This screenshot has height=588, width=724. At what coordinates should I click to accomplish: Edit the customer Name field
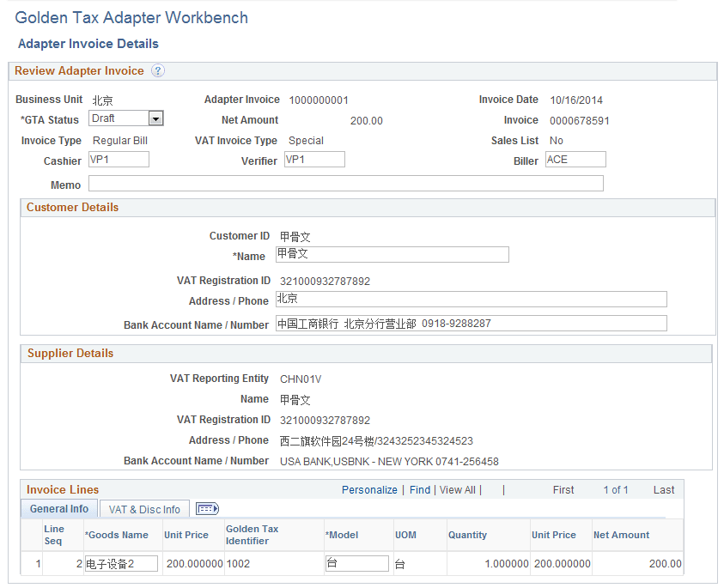coord(392,254)
